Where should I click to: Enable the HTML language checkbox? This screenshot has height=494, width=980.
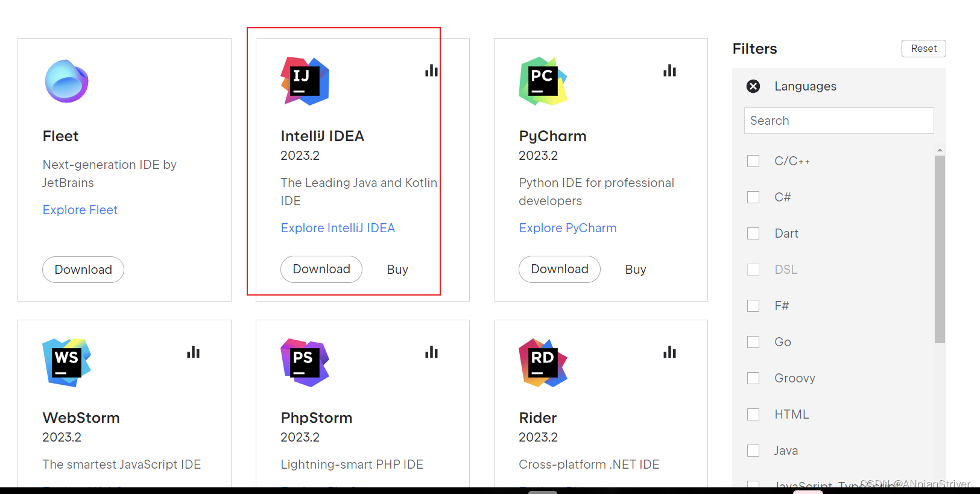pos(753,414)
